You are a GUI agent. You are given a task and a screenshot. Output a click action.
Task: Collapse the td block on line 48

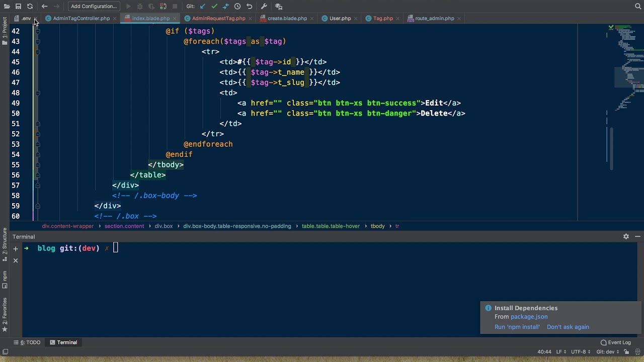tap(38, 93)
